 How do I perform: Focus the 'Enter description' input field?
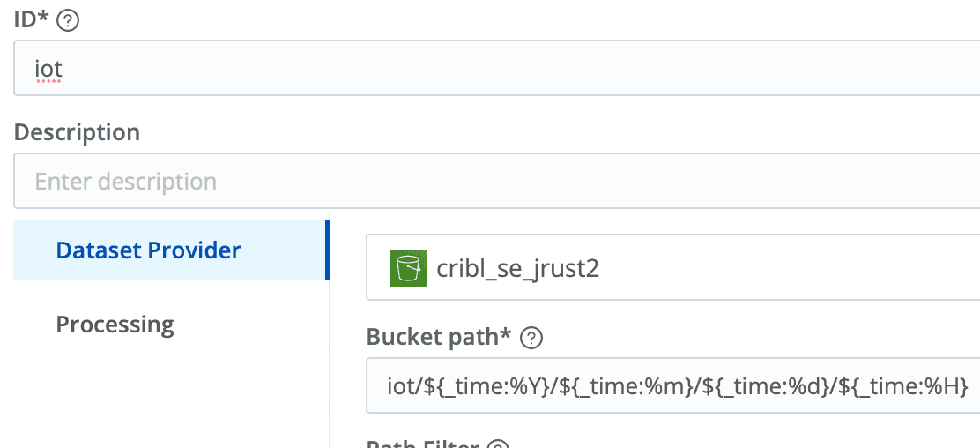pyautogui.click(x=494, y=182)
